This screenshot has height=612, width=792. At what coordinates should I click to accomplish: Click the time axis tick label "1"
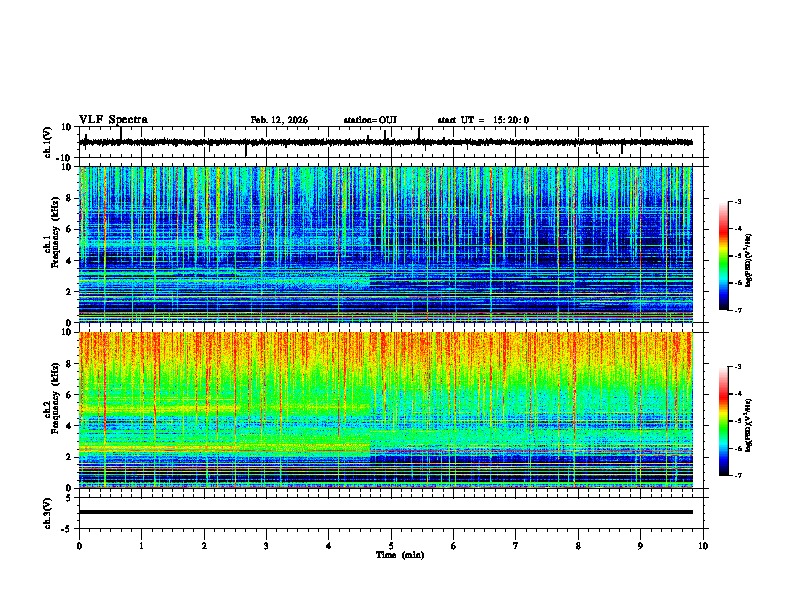click(x=141, y=546)
